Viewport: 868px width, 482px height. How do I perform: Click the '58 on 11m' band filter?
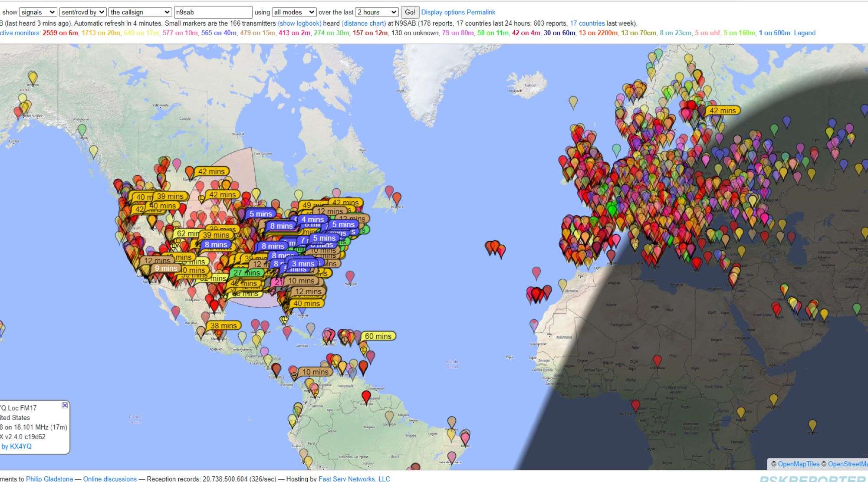pos(493,33)
